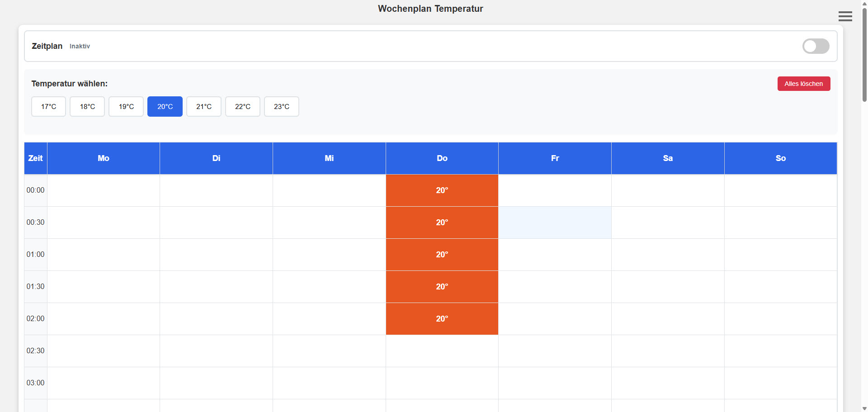This screenshot has height=412, width=868.
Task: Select the 17°C temperature button
Action: 48,107
